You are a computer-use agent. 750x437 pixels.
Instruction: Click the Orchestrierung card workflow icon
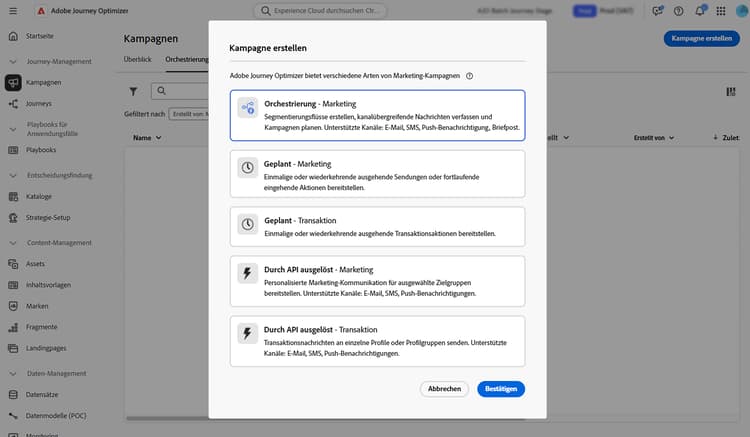pyautogui.click(x=248, y=108)
